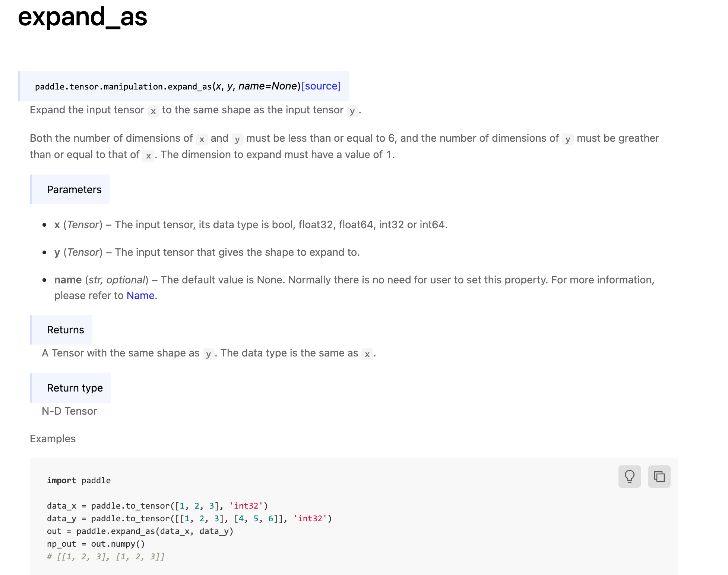Click the Return type section header

[75, 388]
